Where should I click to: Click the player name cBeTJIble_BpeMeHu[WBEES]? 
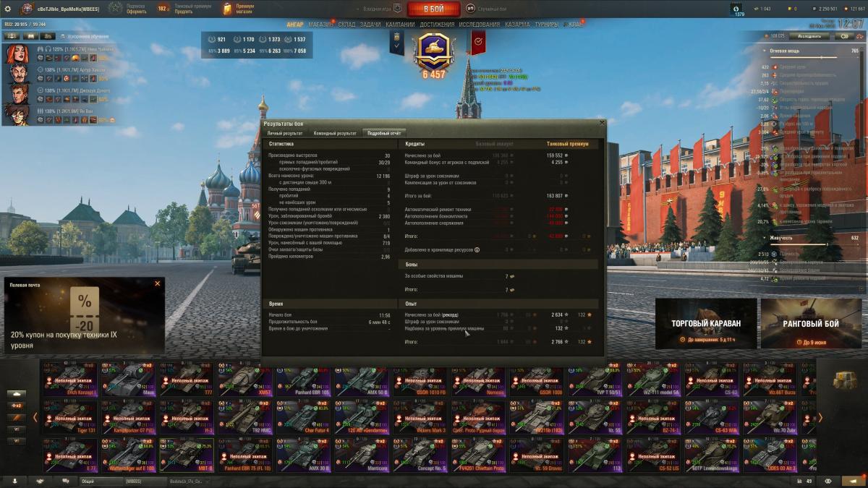coord(68,8)
